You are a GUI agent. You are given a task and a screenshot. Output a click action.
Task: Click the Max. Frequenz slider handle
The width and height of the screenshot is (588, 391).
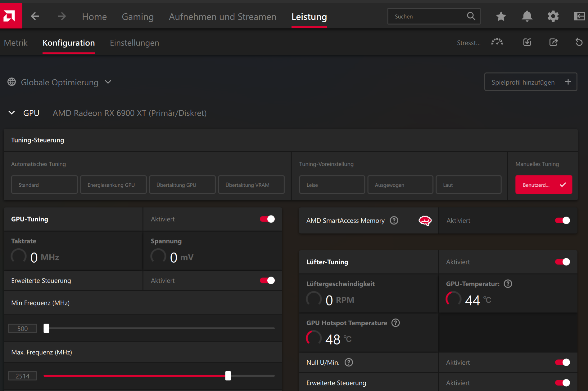coord(228,376)
